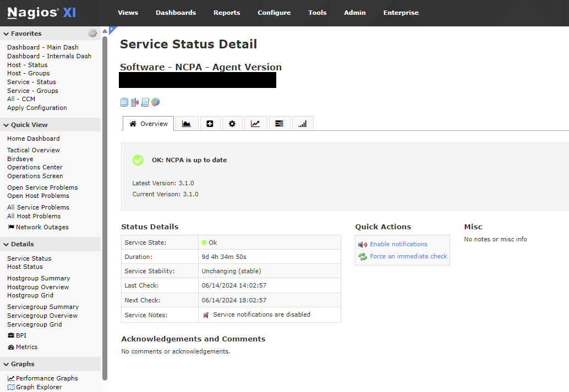
Task: Open All Host Problems link
Action: pos(34,216)
